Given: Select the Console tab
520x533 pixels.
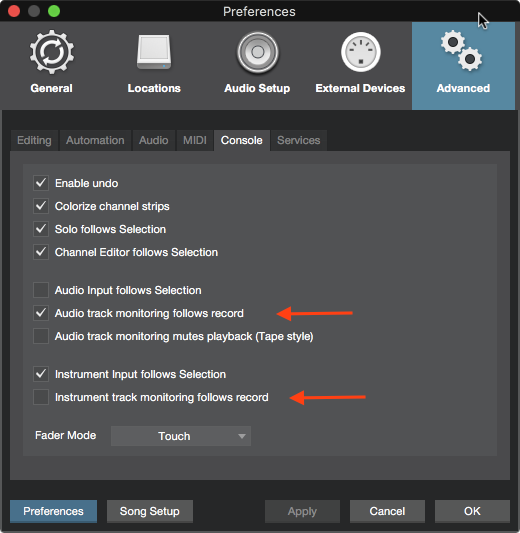Looking at the screenshot, I should [242, 140].
